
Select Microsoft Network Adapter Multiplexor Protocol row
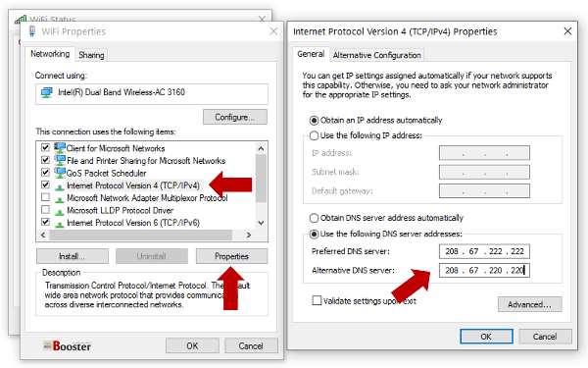pyautogui.click(x=147, y=198)
